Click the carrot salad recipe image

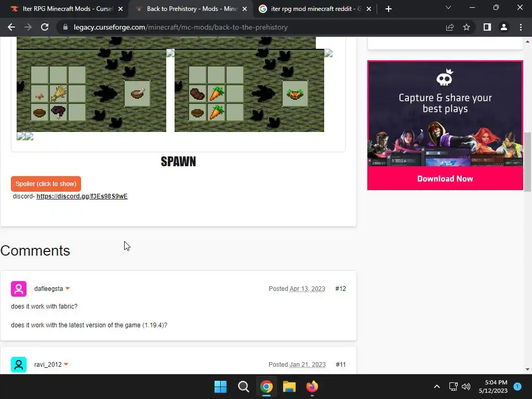pos(249,90)
